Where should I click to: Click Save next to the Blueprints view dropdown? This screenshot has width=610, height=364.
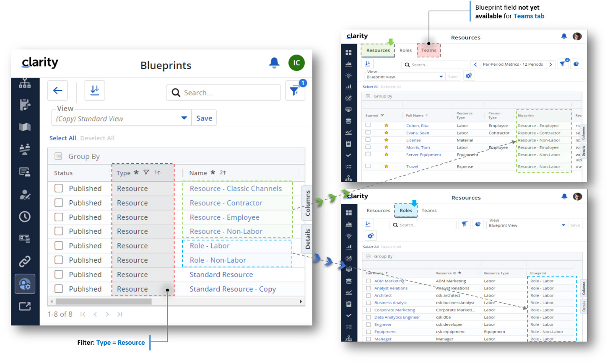204,118
